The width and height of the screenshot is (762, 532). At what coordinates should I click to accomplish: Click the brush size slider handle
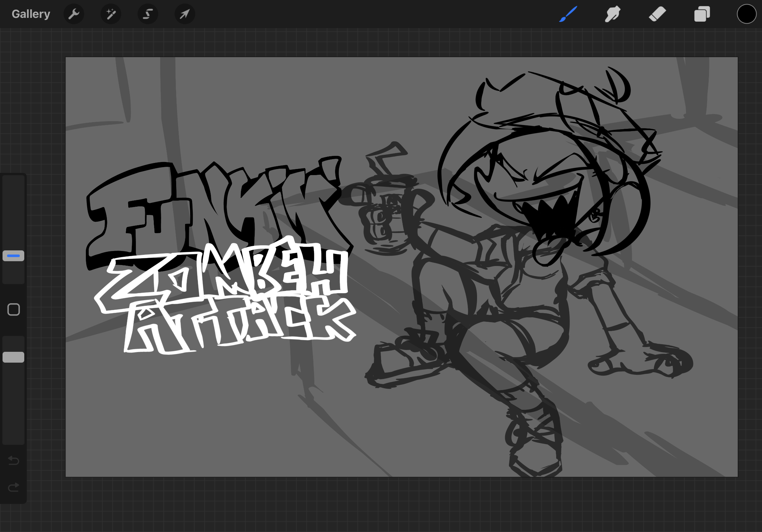point(13,256)
